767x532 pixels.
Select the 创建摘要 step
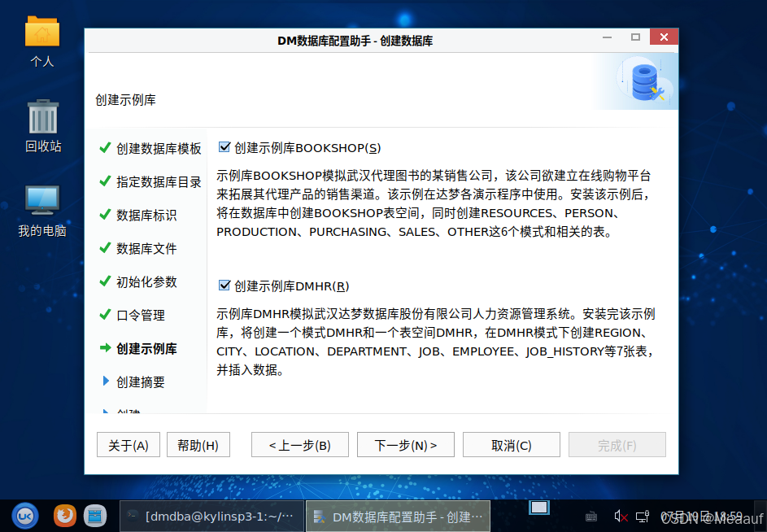coord(141,382)
